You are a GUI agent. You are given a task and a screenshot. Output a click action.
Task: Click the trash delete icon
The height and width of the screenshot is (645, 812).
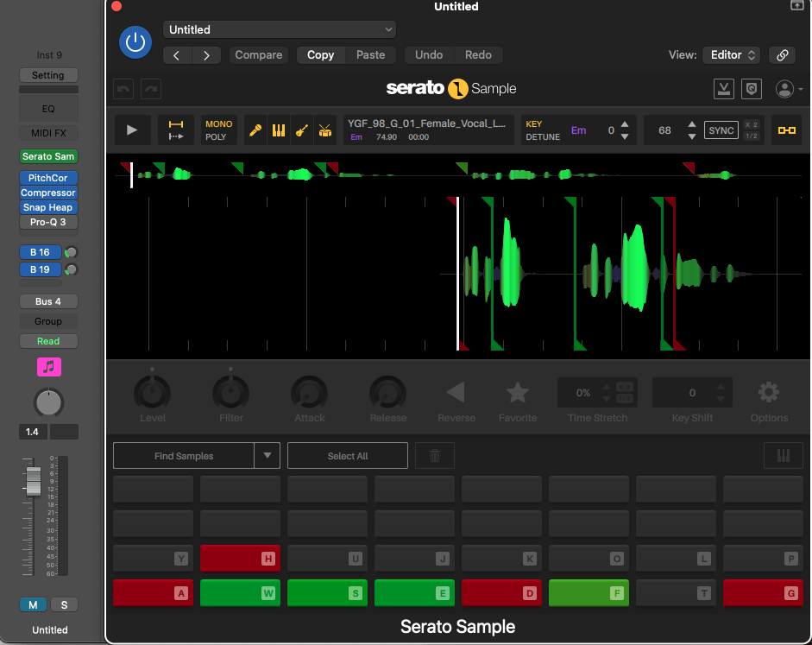435,456
